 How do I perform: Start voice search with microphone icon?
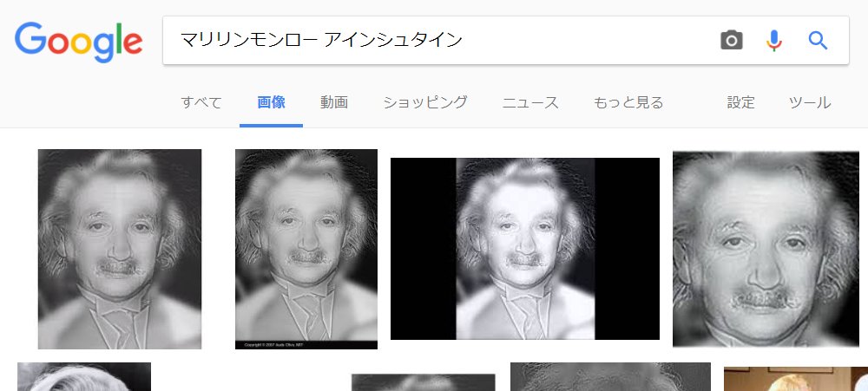click(x=774, y=41)
